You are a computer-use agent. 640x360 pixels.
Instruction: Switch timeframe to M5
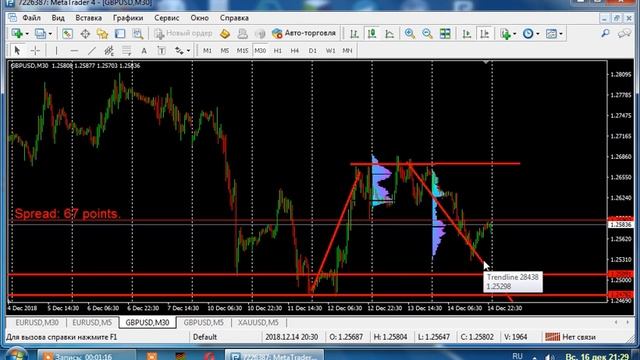tap(224, 51)
